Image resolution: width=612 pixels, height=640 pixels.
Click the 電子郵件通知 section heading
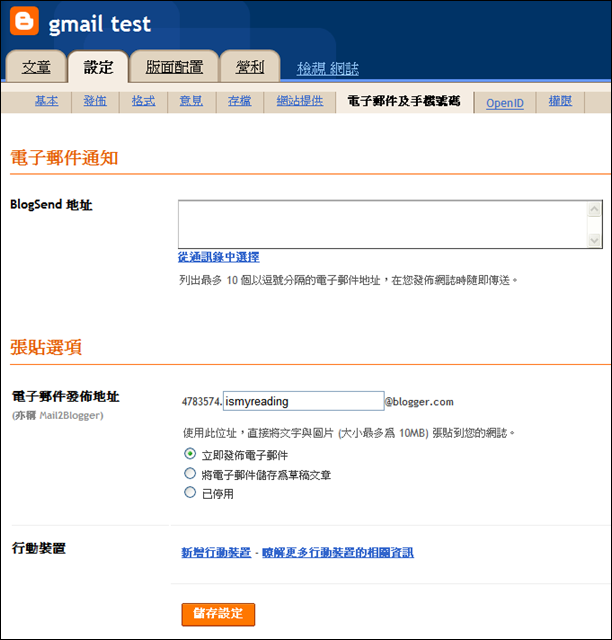64,158
